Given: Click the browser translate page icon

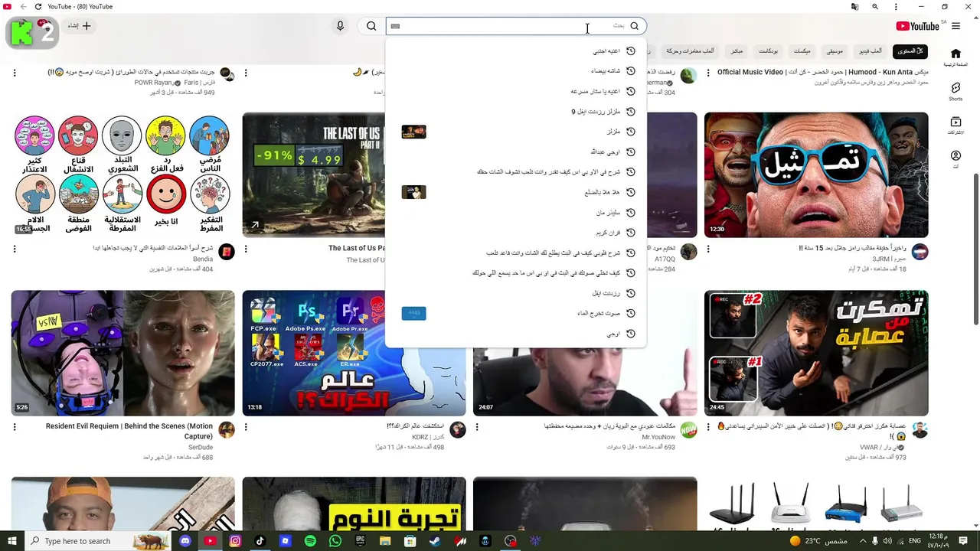Looking at the screenshot, I should coord(854,7).
